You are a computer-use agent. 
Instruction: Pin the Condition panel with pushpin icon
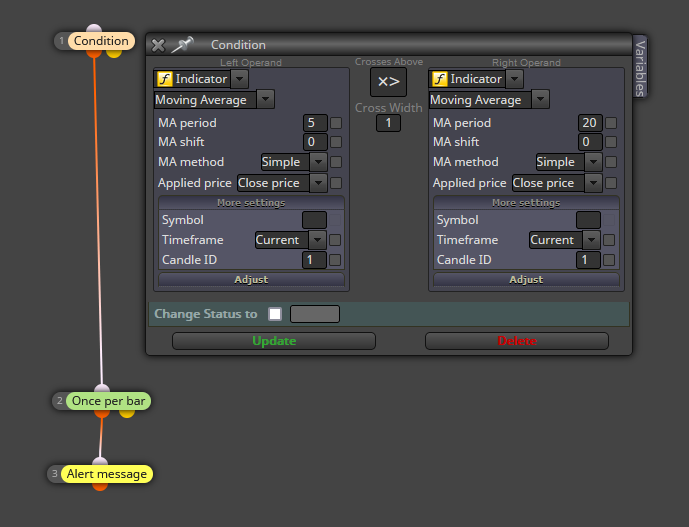[x=182, y=44]
